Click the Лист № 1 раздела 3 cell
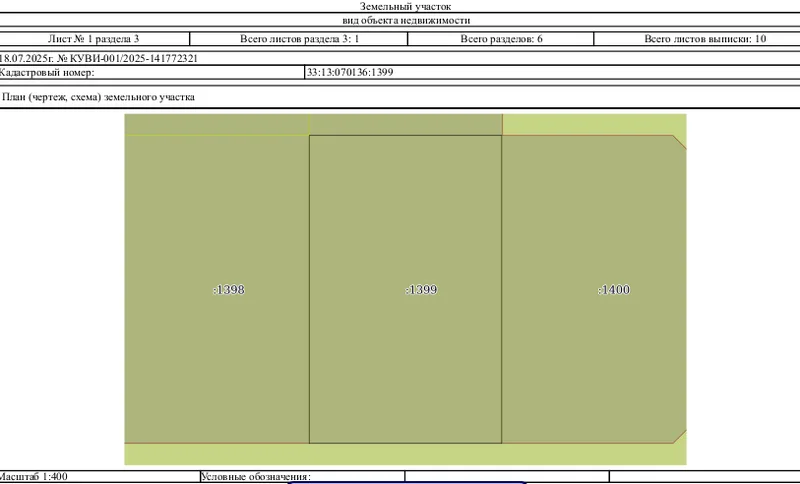Image resolution: width=800 pixels, height=484 pixels. pyautogui.click(x=94, y=39)
